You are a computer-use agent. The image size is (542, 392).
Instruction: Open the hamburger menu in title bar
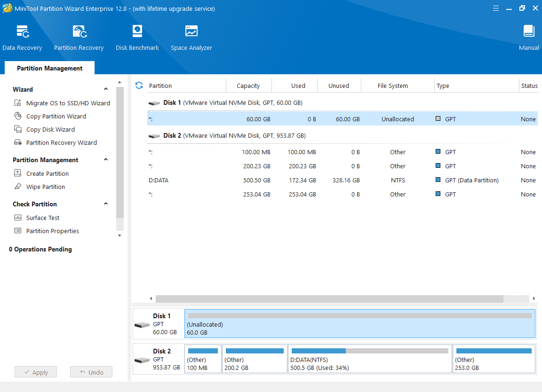click(x=496, y=8)
